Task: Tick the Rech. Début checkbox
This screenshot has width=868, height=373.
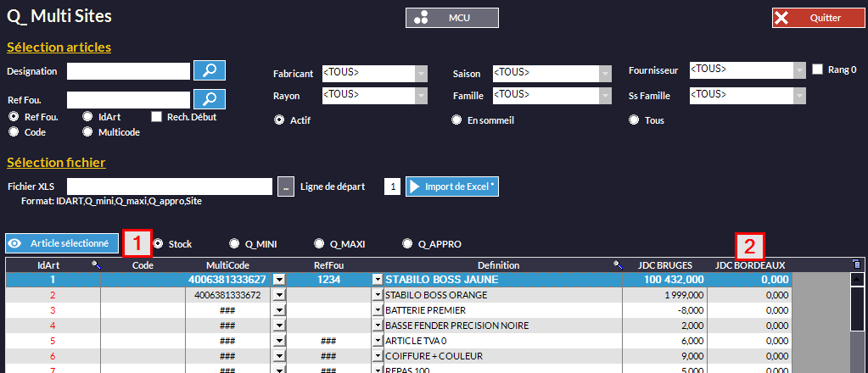Action: click(156, 117)
